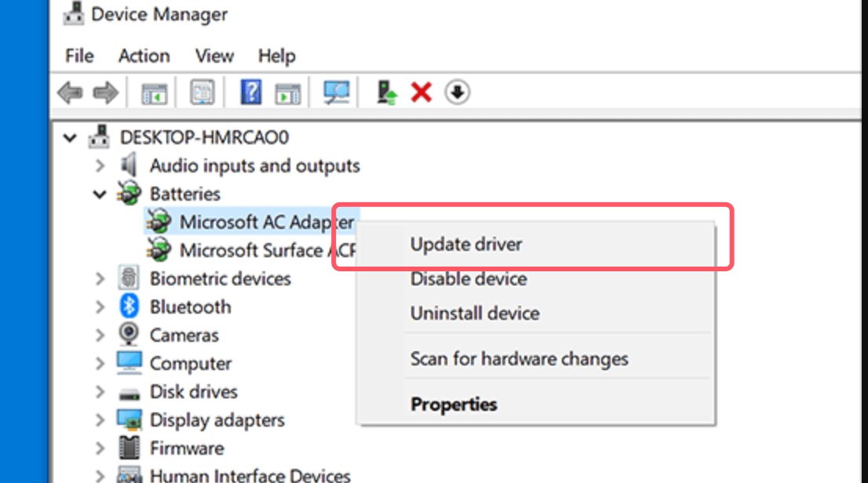Choose Scan for hardware changes menu entry
This screenshot has height=483, width=868.
(x=520, y=358)
